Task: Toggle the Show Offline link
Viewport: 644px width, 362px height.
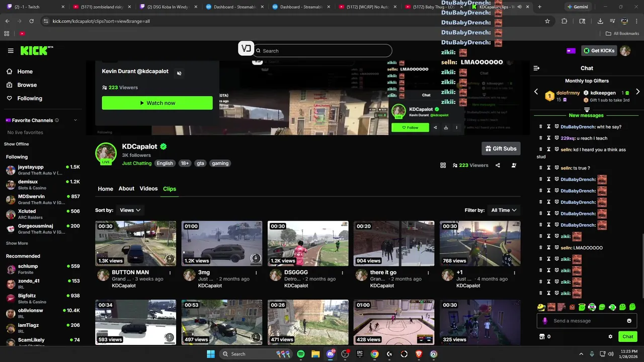Action: pos(17,144)
